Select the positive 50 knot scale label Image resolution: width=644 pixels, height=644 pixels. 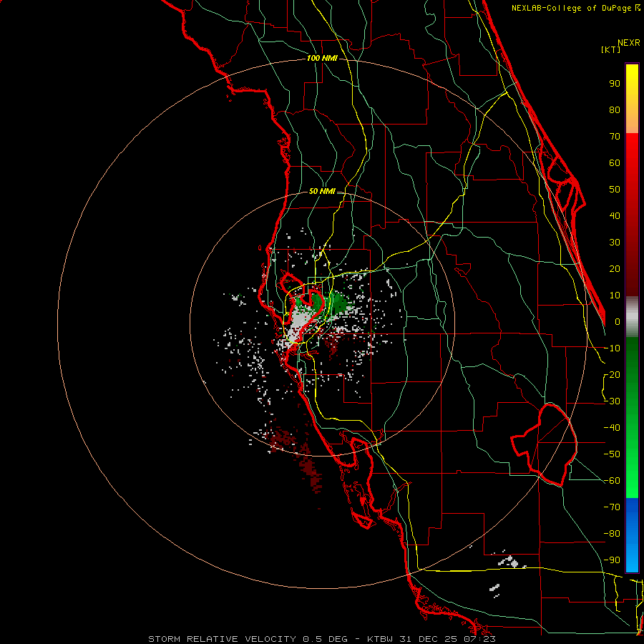coord(615,190)
